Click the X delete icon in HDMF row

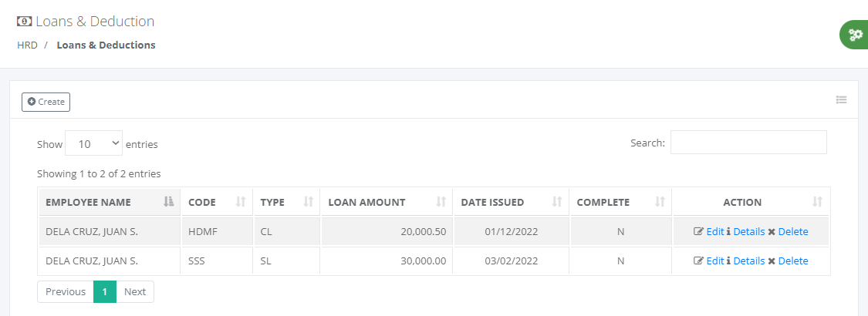click(771, 232)
